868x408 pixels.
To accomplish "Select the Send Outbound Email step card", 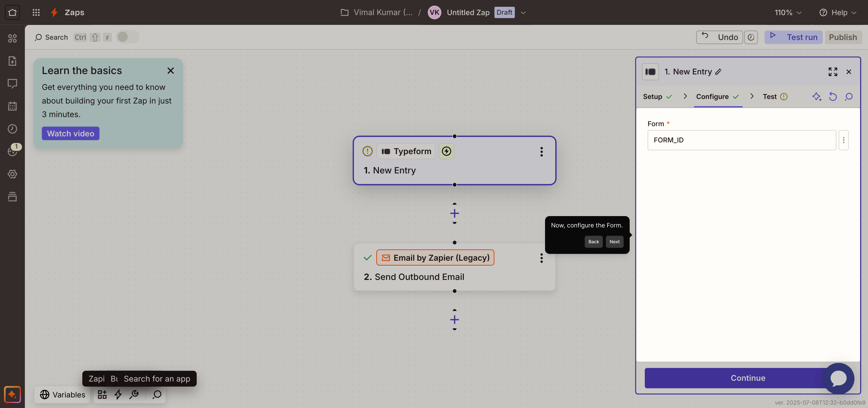I will pyautogui.click(x=454, y=267).
